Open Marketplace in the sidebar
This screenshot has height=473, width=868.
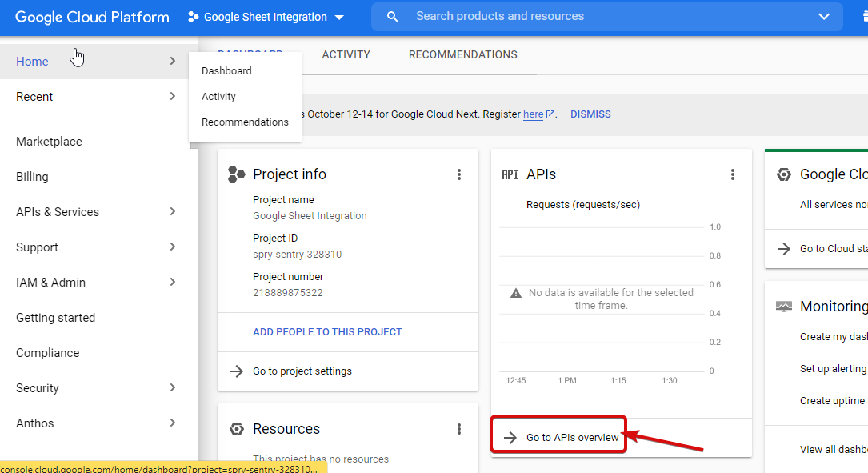pyautogui.click(x=49, y=142)
